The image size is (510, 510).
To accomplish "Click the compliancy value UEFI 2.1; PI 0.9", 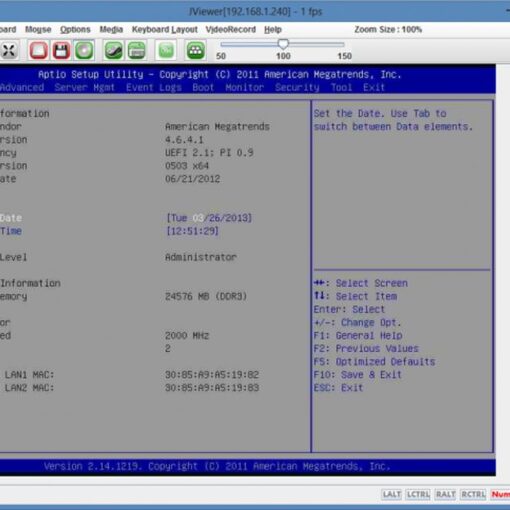I will 209,153.
